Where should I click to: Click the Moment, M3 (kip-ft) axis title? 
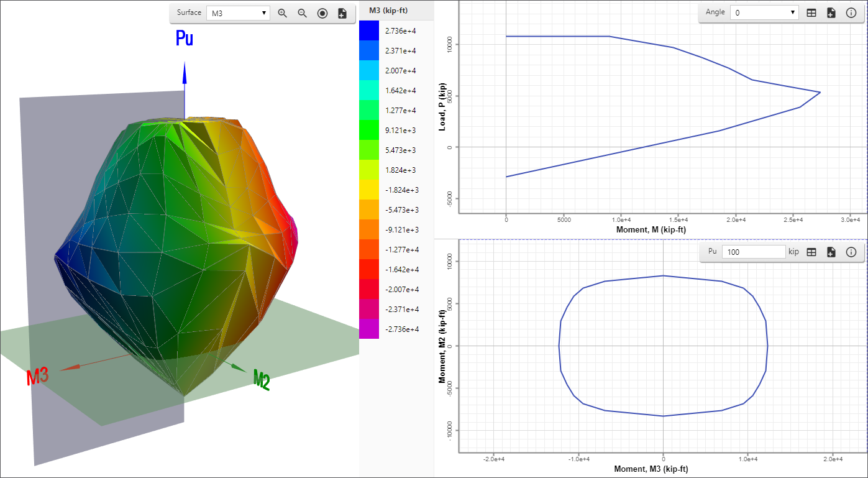(651, 469)
